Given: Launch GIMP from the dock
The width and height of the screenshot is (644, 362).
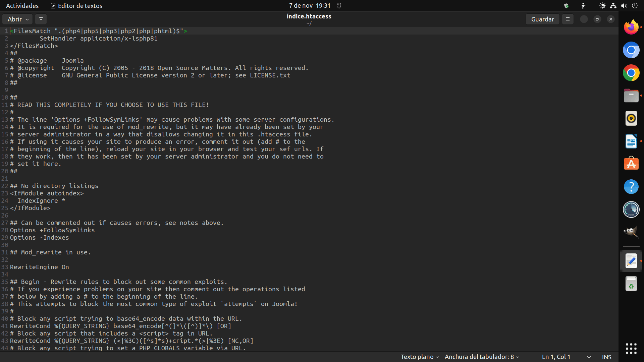Looking at the screenshot, I should pyautogui.click(x=631, y=232).
